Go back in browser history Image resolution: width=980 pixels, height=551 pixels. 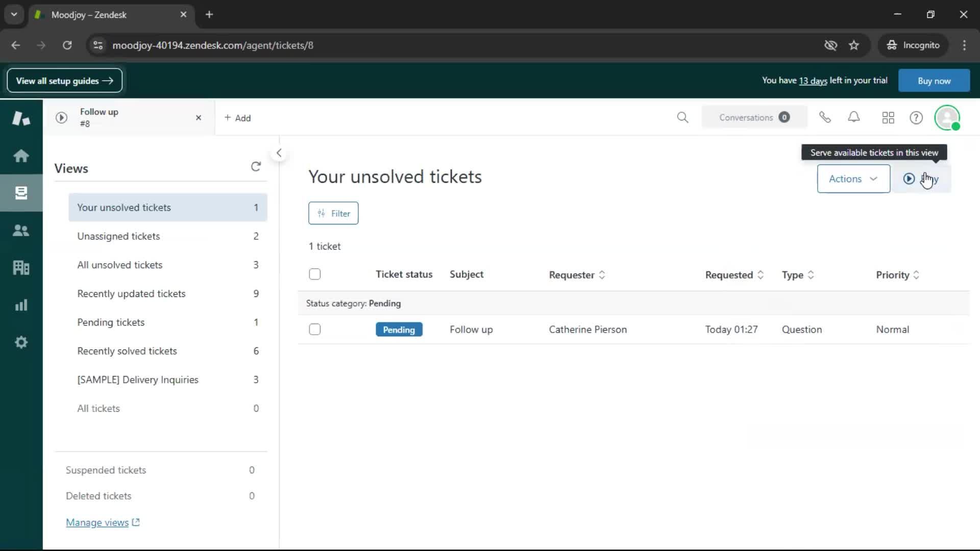[x=16, y=45]
